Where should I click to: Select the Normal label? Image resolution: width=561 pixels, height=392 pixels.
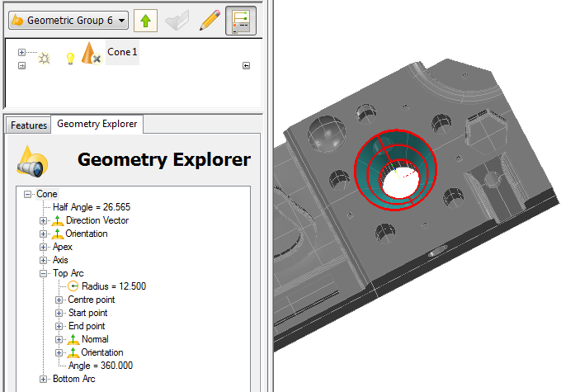coord(95,339)
